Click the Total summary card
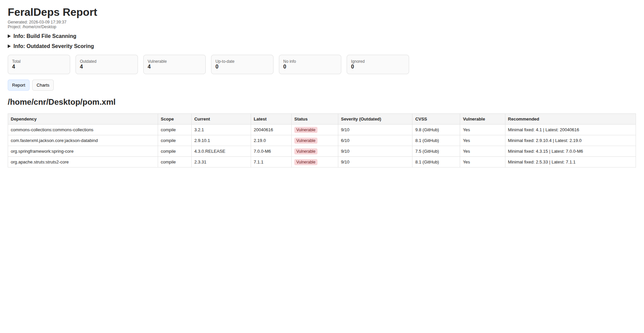The image size is (644, 333). pos(39,64)
